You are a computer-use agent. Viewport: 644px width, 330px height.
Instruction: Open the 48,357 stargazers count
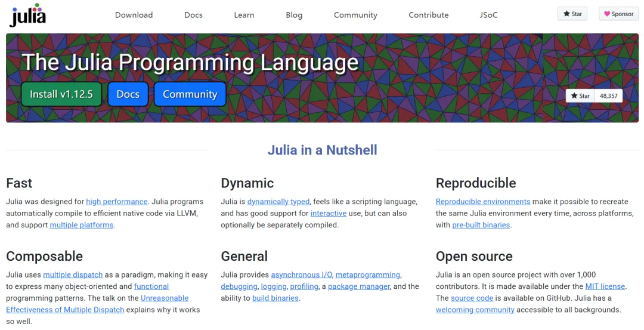click(x=609, y=95)
